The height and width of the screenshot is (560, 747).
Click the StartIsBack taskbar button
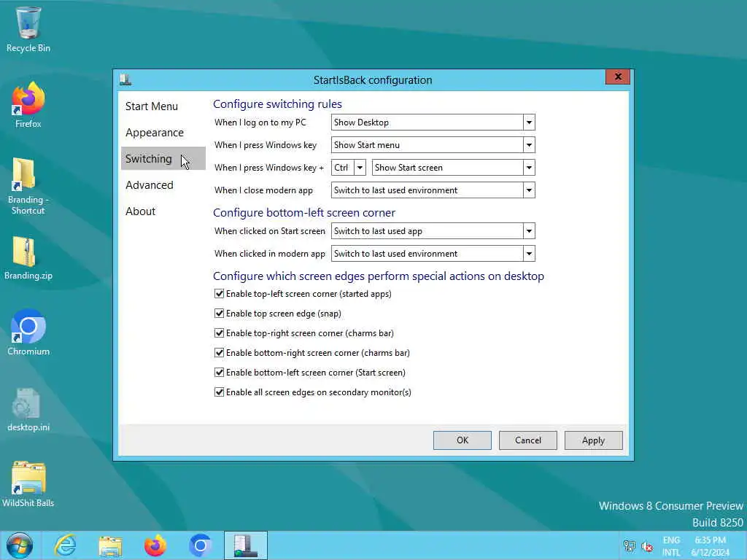click(x=246, y=545)
